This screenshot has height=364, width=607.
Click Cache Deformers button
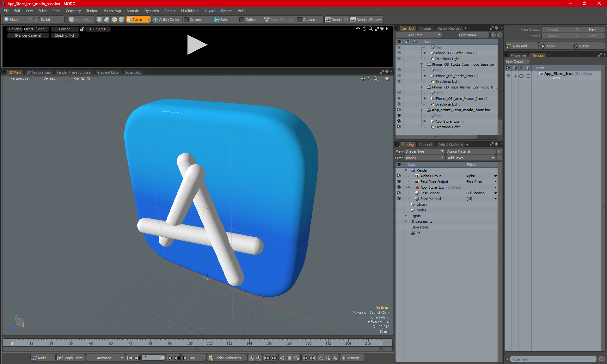tap(225, 358)
